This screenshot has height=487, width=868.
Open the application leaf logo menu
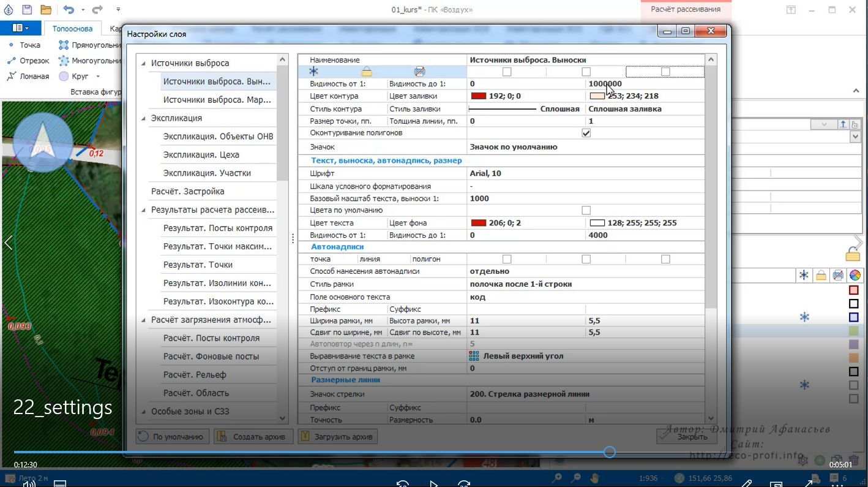coord(8,9)
